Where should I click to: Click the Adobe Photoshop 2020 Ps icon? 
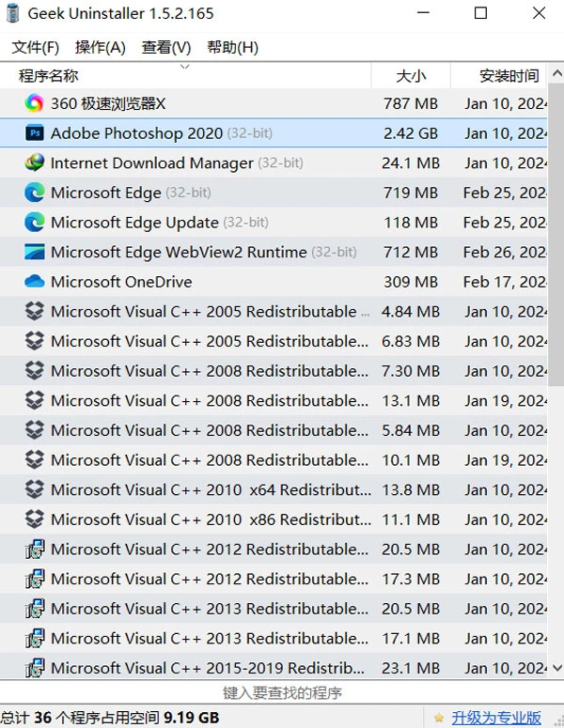click(35, 133)
